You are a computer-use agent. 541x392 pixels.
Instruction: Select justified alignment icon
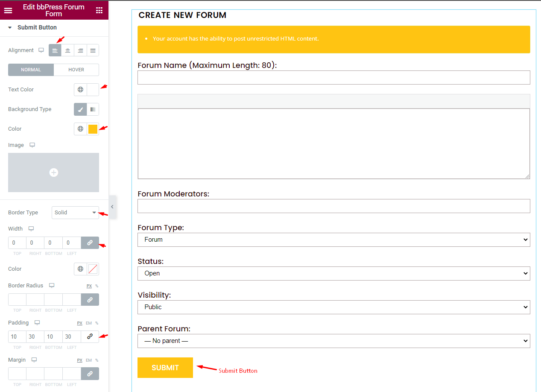point(93,50)
